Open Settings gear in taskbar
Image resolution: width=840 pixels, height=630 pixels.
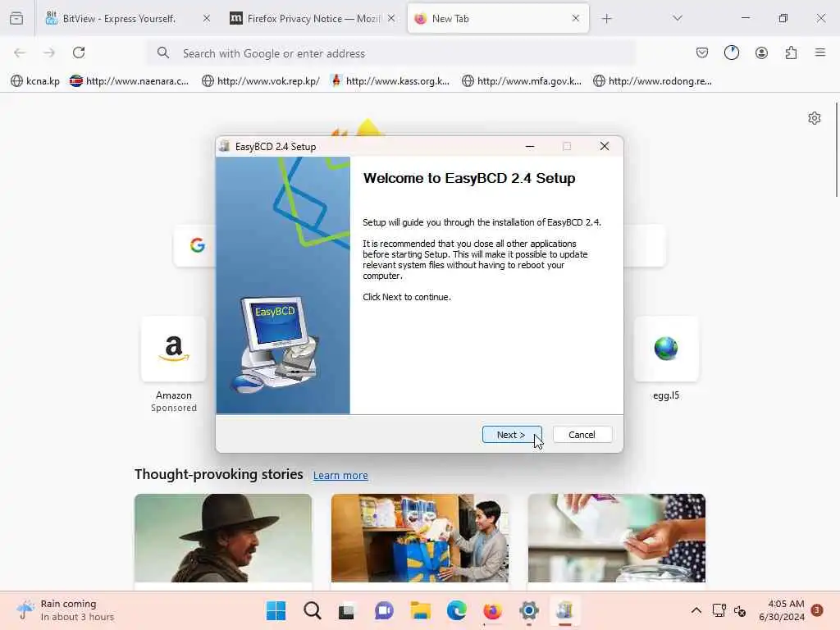coord(528,610)
